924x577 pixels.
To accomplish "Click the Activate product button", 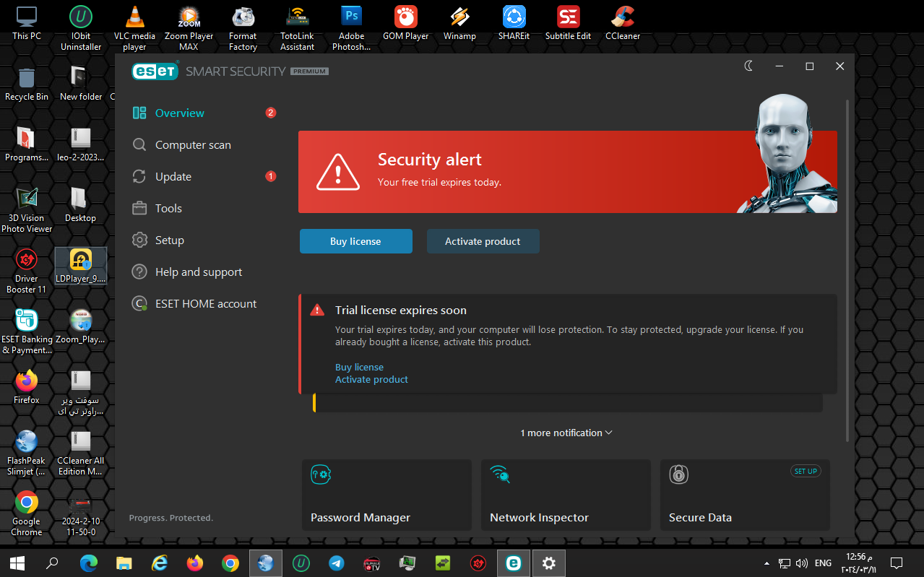I will tap(483, 241).
